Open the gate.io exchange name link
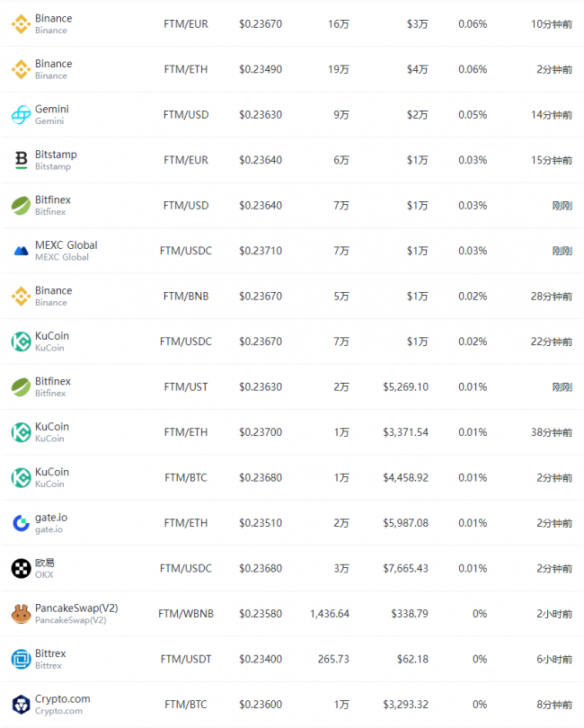The width and height of the screenshot is (584, 728). 51,518
